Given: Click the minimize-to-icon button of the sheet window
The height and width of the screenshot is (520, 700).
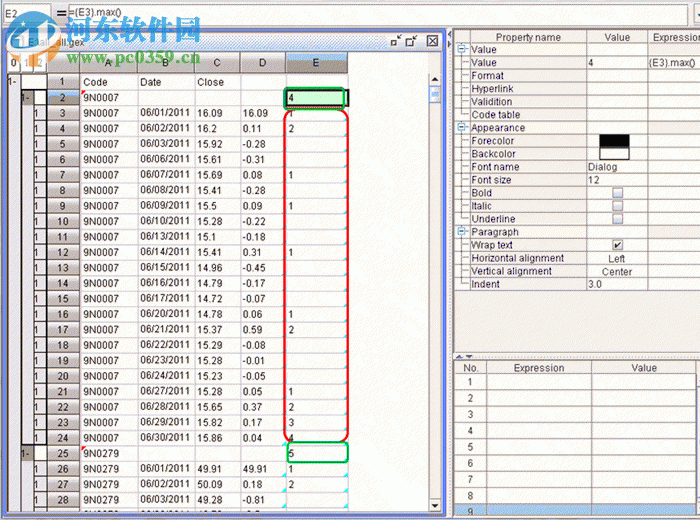Looking at the screenshot, I should pos(395,41).
